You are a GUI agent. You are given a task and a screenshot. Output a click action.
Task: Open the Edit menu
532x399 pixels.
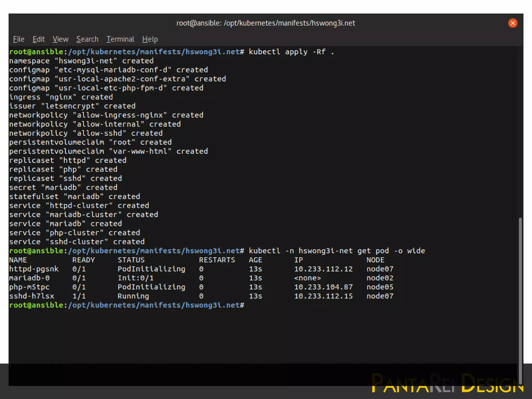pos(38,39)
